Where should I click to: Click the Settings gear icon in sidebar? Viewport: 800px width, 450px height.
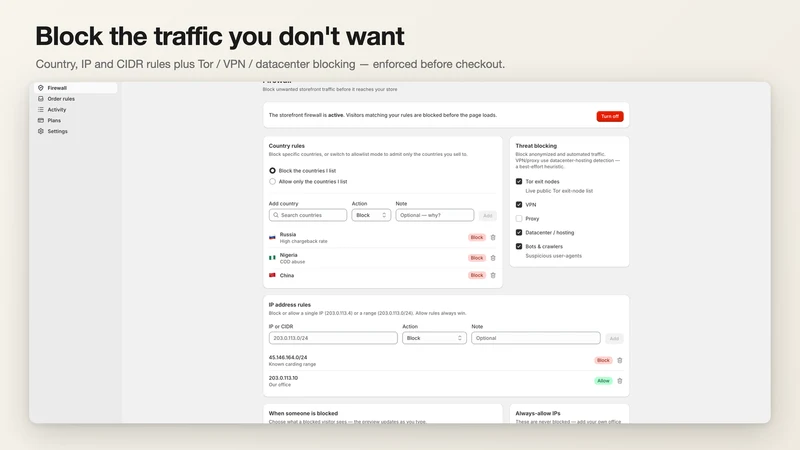41,131
